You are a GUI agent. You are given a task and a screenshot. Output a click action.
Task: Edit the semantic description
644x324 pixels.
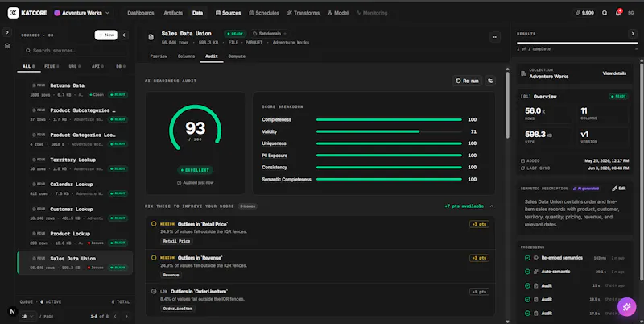coord(618,189)
